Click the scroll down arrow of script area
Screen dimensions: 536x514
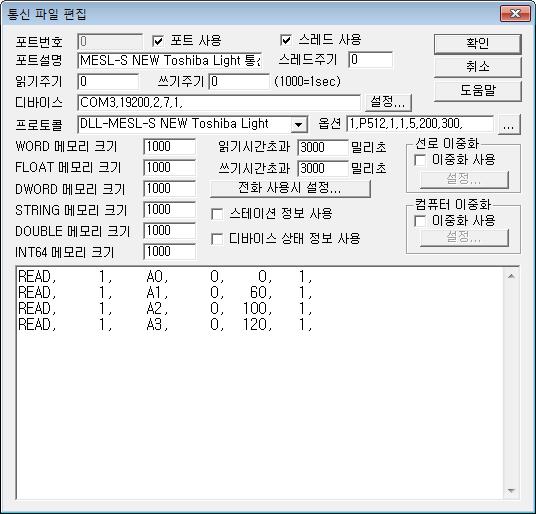[x=511, y=491]
